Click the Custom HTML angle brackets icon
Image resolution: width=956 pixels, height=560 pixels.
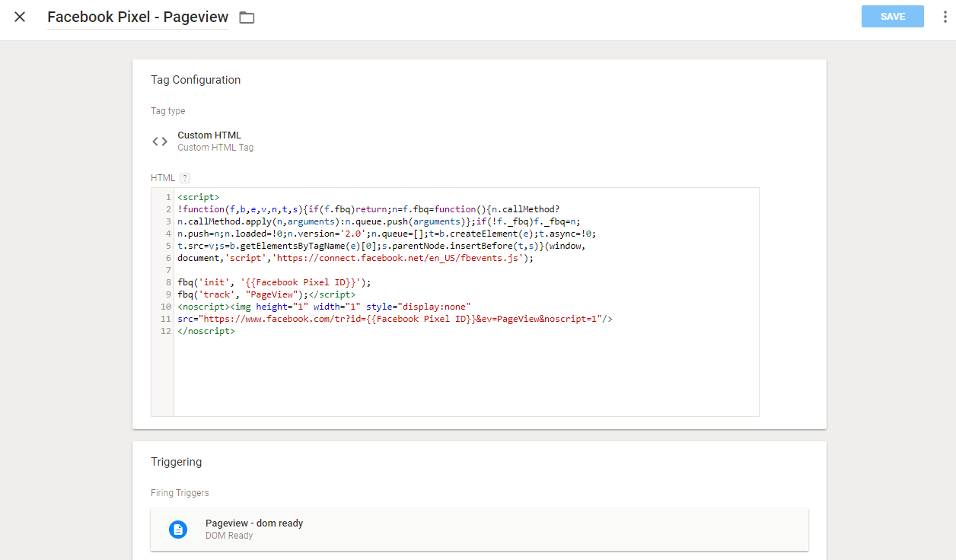[x=159, y=141]
